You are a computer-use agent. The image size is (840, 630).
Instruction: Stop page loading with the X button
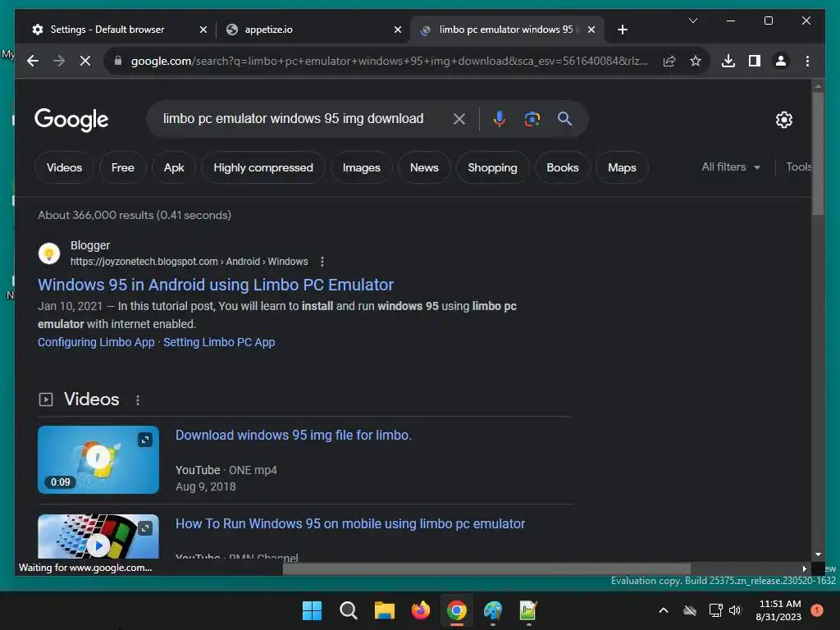click(x=85, y=61)
